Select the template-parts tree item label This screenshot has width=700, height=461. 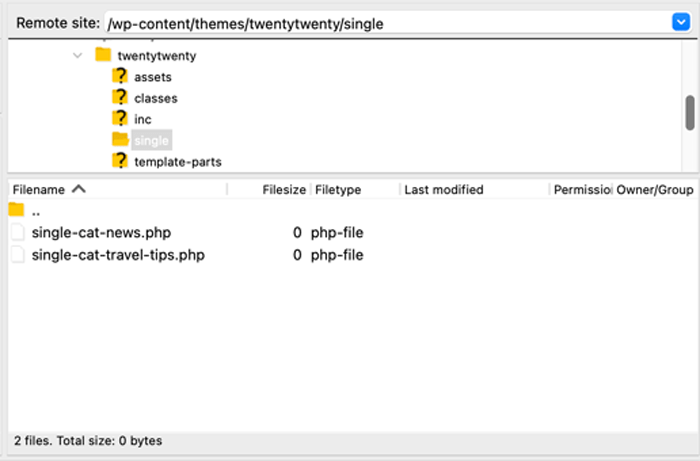pos(178,161)
